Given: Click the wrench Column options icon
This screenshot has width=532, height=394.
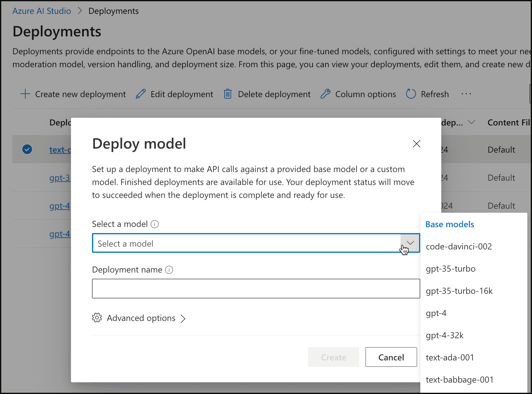Looking at the screenshot, I should pos(326,94).
